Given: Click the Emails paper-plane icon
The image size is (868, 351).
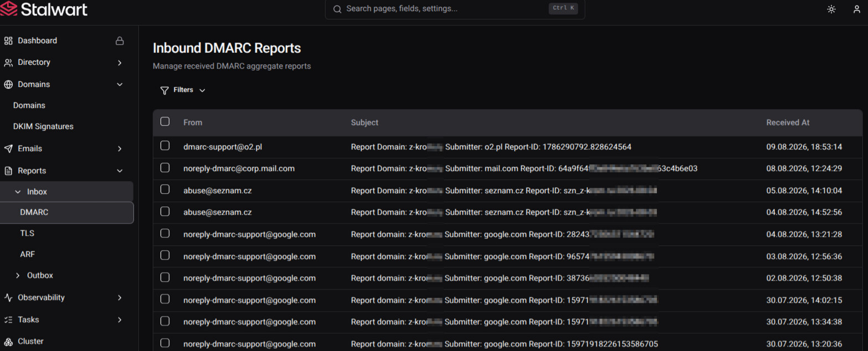Looking at the screenshot, I should click(x=8, y=149).
